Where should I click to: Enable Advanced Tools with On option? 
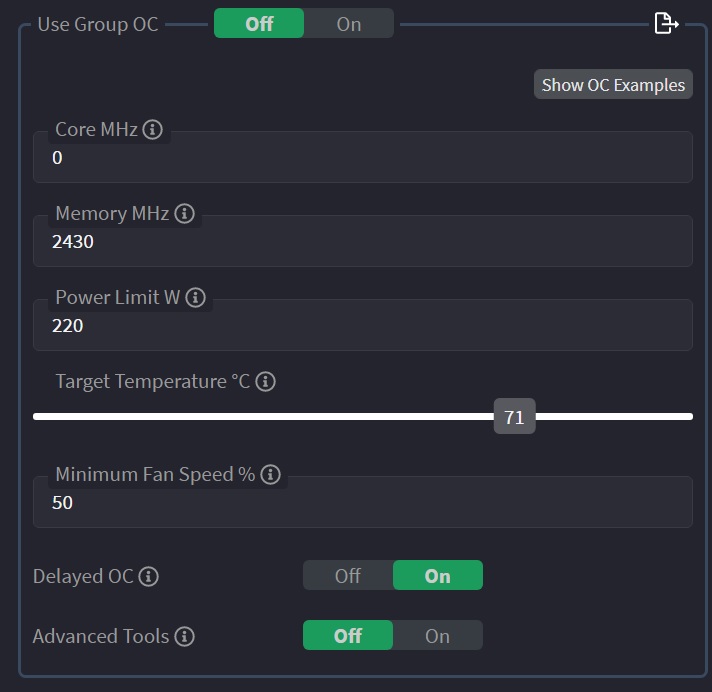[x=438, y=635]
